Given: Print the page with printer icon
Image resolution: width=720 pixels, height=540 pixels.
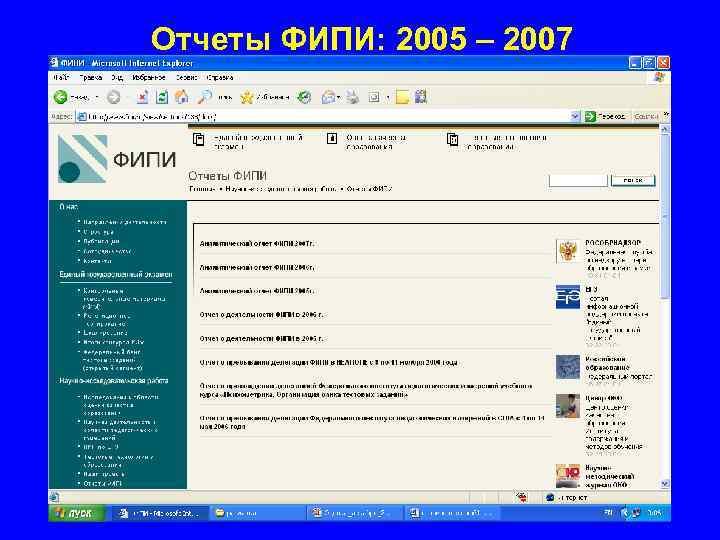Looking at the screenshot, I should [352, 97].
